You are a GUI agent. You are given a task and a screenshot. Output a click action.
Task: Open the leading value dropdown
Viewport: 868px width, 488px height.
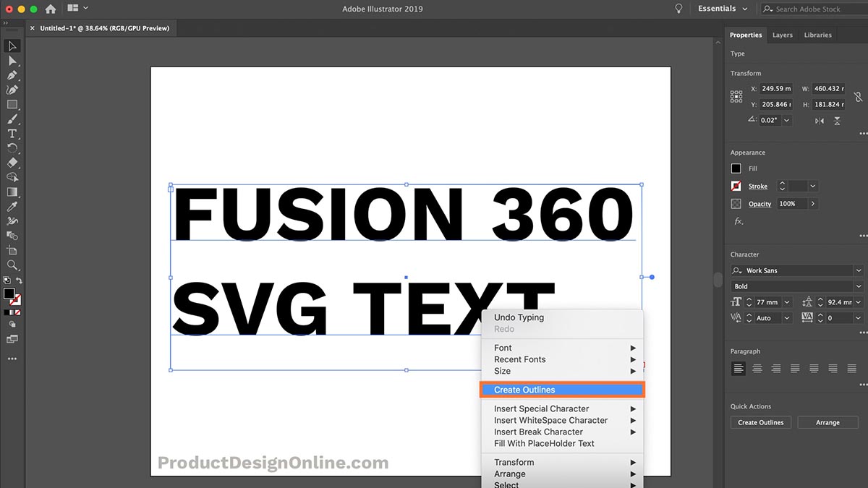pos(859,302)
